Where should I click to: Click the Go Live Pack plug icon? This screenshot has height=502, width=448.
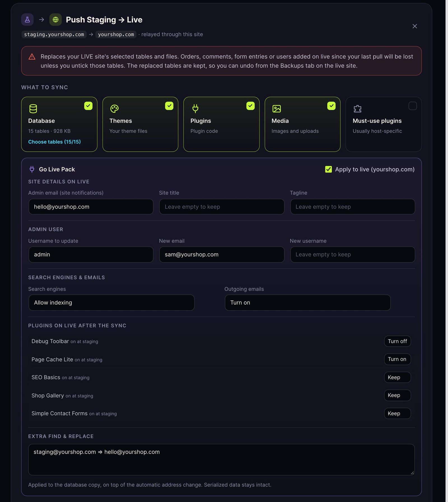[x=32, y=169]
